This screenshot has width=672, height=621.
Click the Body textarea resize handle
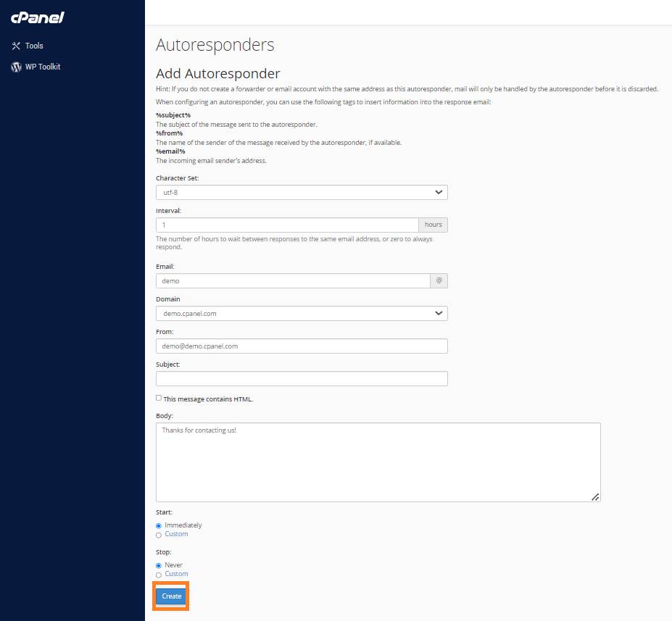tap(595, 497)
